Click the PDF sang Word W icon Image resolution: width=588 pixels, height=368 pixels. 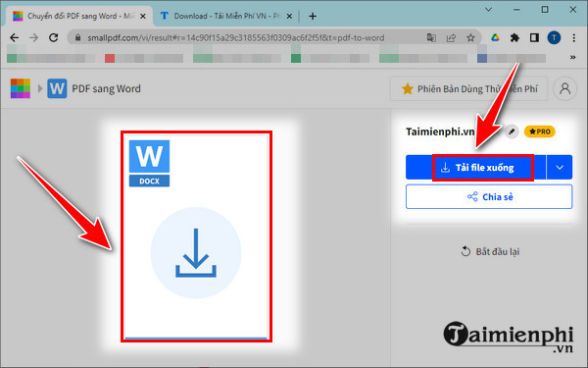(57, 88)
